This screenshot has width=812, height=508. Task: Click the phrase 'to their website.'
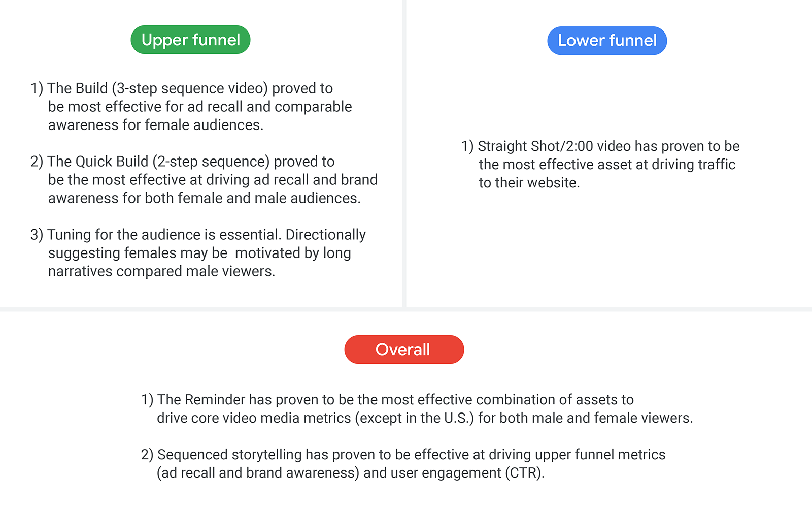pyautogui.click(x=529, y=183)
